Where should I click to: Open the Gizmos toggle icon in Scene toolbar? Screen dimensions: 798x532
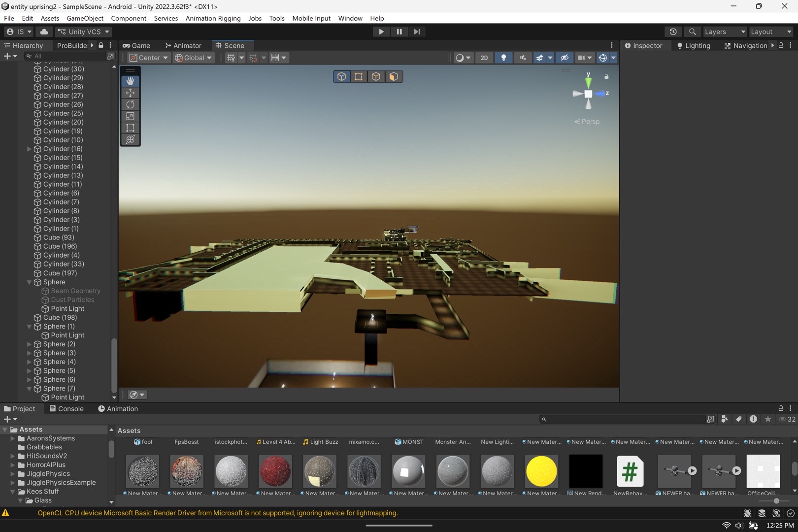pyautogui.click(x=602, y=58)
